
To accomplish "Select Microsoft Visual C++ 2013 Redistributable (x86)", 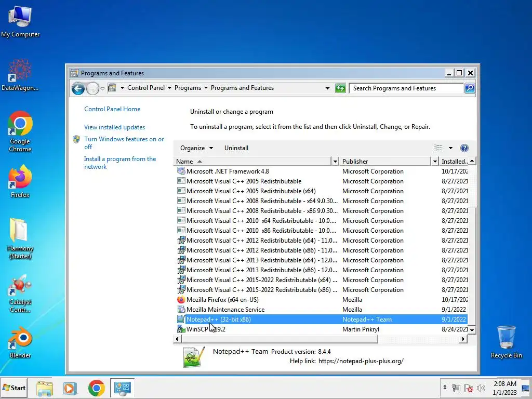I will point(321,270).
